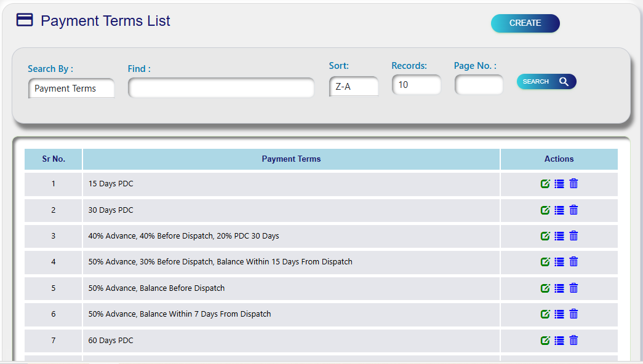Edit the "30 Days PDC" entry
This screenshot has height=364, width=643.
click(545, 210)
